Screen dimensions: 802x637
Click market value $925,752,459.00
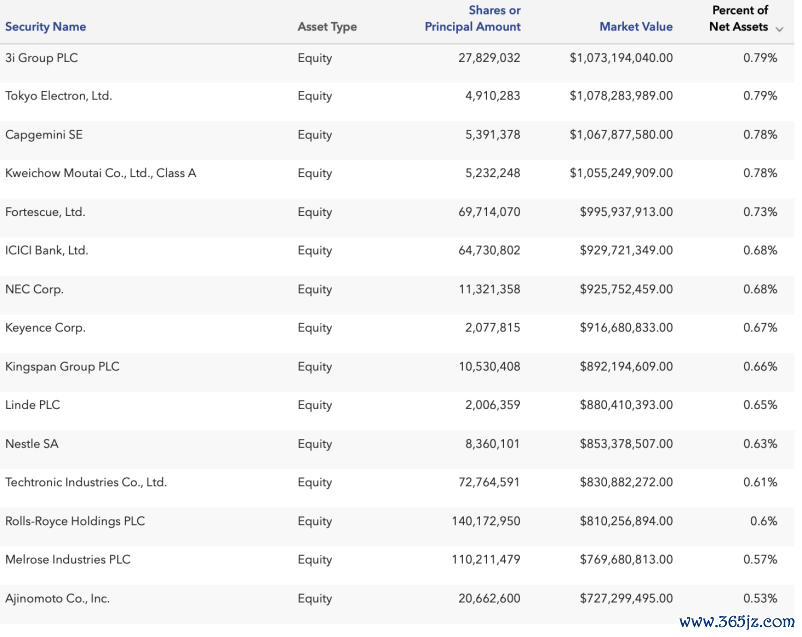click(x=626, y=289)
